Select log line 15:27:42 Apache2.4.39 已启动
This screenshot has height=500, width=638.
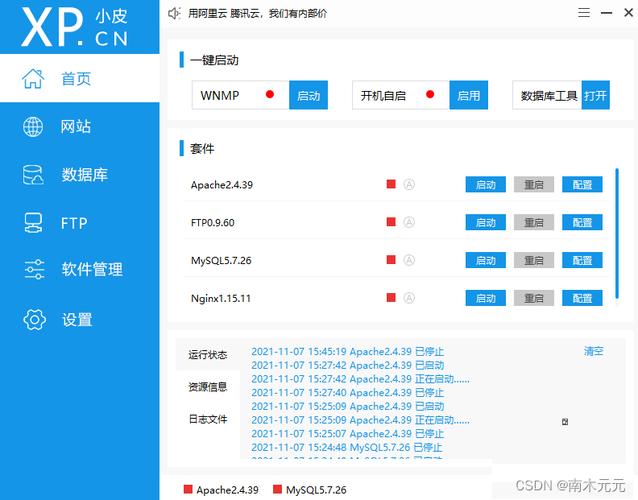coord(347,365)
